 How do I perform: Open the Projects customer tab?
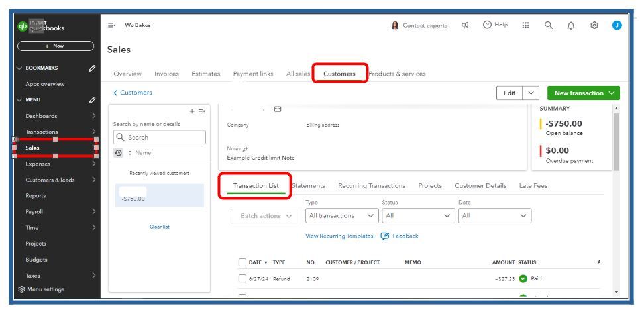[430, 186]
